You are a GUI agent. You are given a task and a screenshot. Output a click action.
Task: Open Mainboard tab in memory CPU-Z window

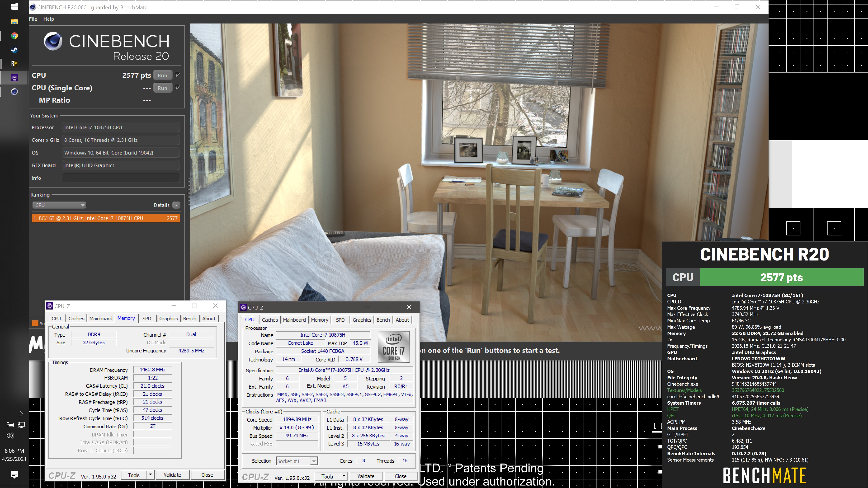coord(101,318)
